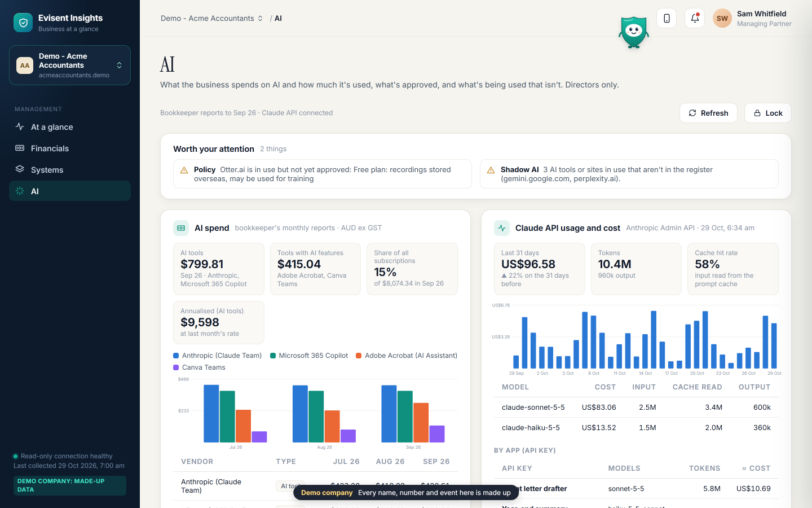Toggle Adobe Acrobat (AI Assistant) legend swatch
The image size is (812, 508).
[359, 356]
